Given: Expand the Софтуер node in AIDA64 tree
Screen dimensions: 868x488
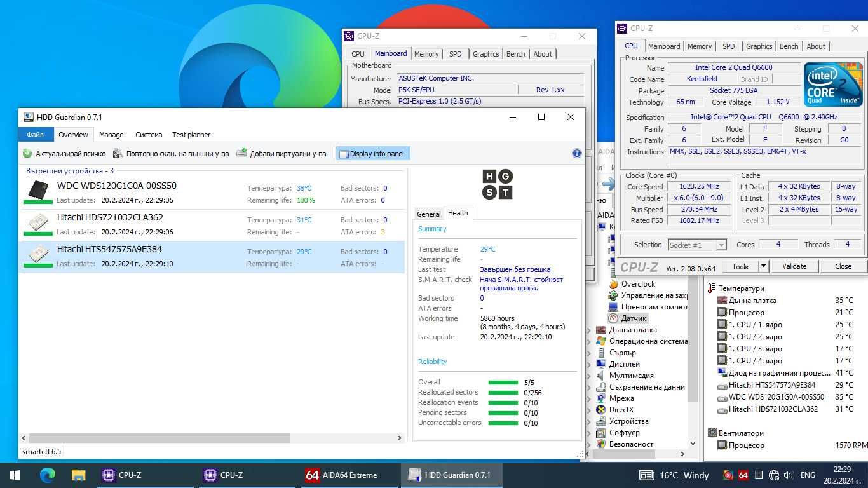Looking at the screenshot, I should [589, 433].
